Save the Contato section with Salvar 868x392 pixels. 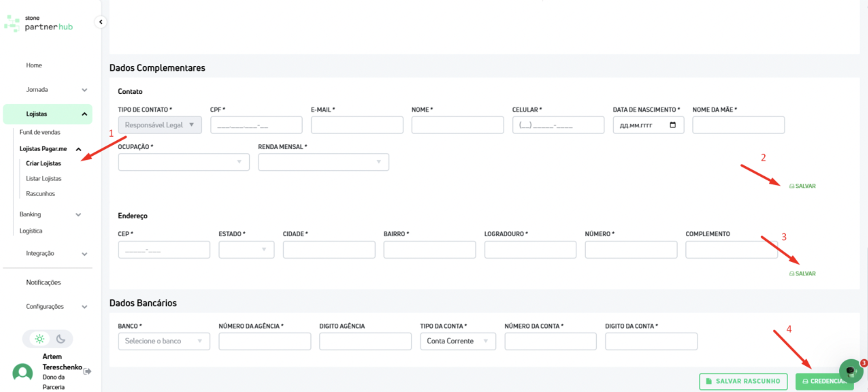click(x=803, y=186)
